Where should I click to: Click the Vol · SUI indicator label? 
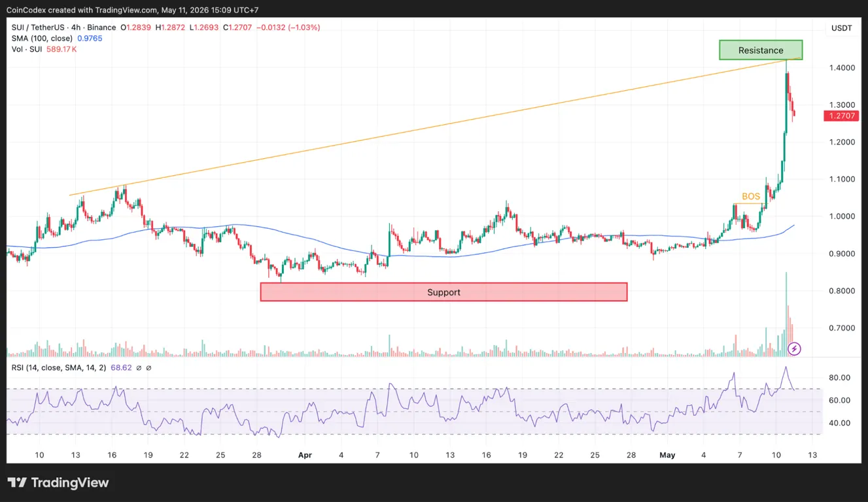(26, 49)
